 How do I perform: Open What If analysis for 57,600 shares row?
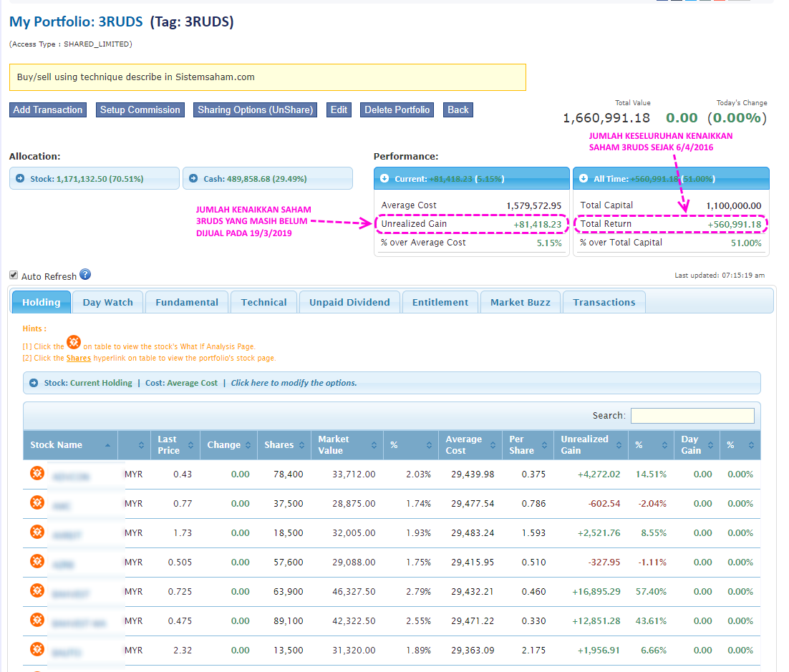pyautogui.click(x=37, y=561)
